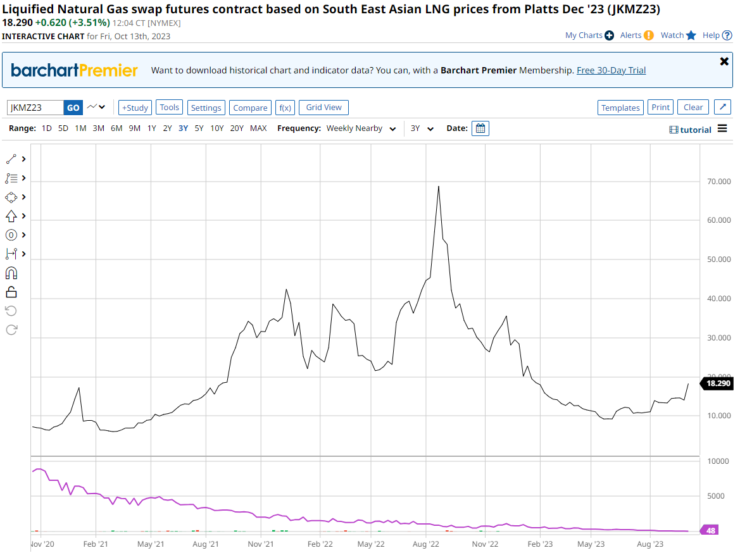Open the 3Y period dropdown
The height and width of the screenshot is (560, 740).
click(422, 128)
